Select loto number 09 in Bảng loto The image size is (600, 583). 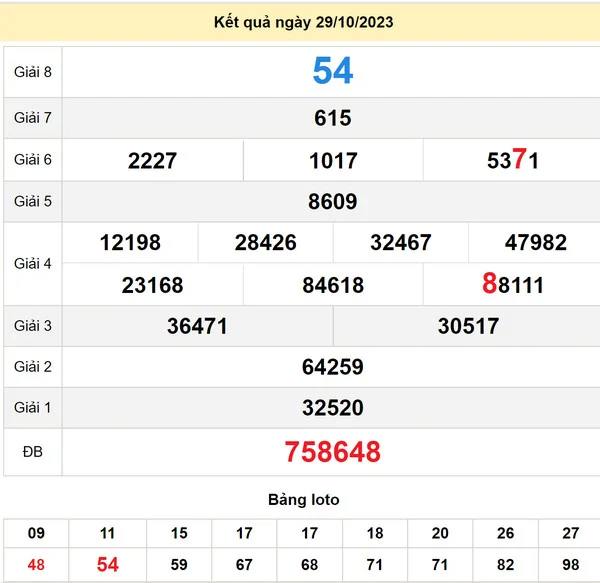coord(36,533)
